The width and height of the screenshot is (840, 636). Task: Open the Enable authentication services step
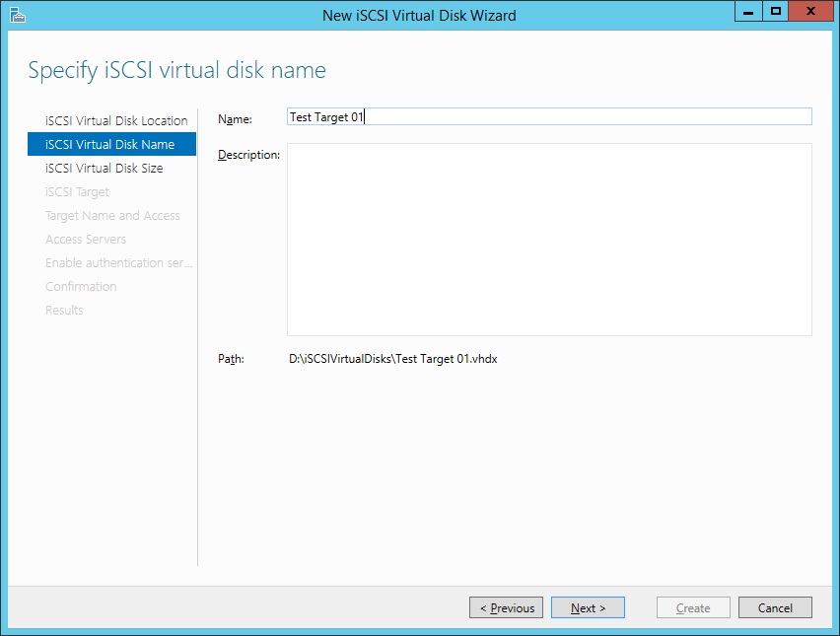(118, 262)
